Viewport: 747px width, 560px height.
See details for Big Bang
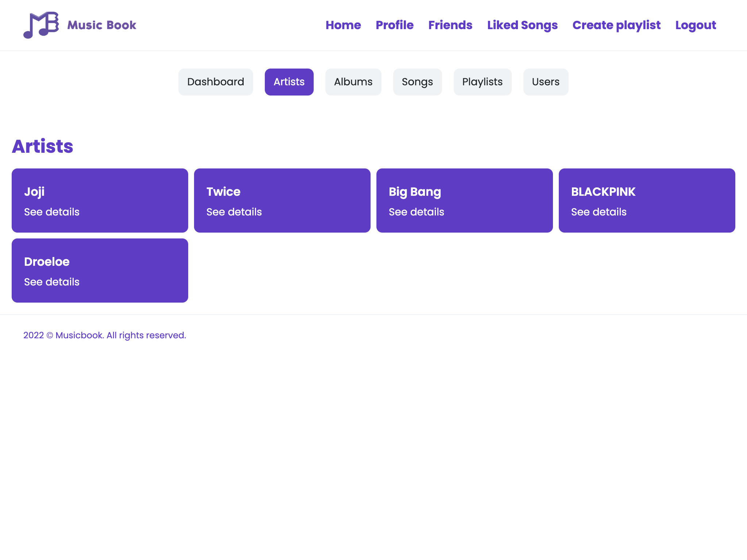click(416, 212)
